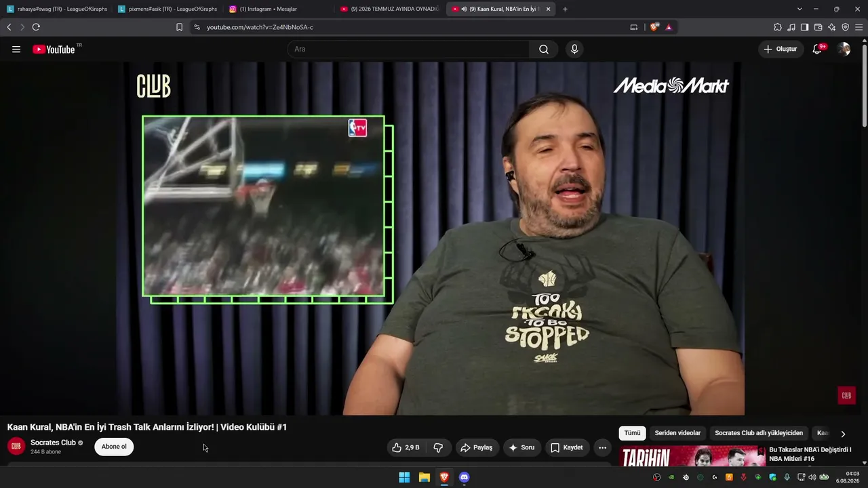Start voice search with the microphone
Screen dimensions: 868x488
574,49
